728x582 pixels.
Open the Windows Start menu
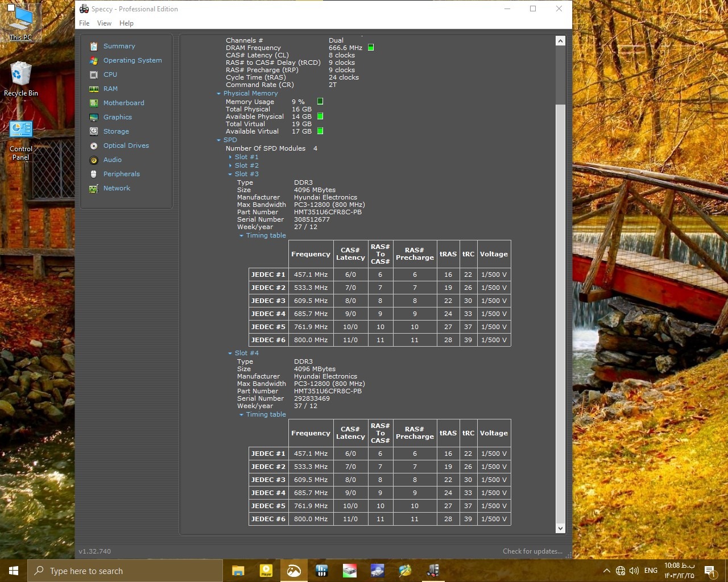14,571
